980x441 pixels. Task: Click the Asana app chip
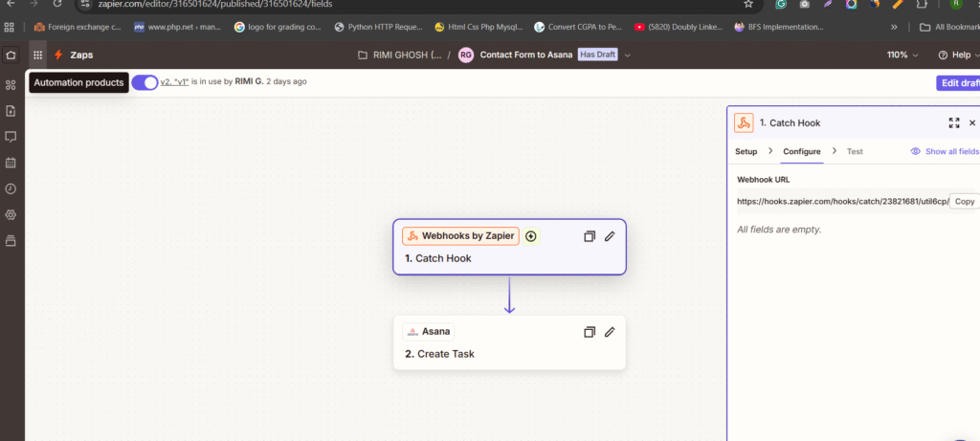tap(429, 332)
